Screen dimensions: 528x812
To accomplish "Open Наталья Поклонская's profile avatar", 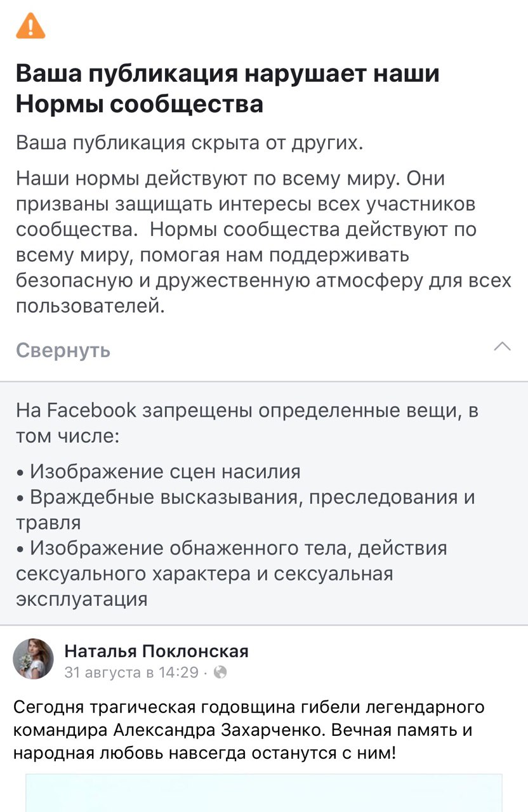I will pos(34,659).
